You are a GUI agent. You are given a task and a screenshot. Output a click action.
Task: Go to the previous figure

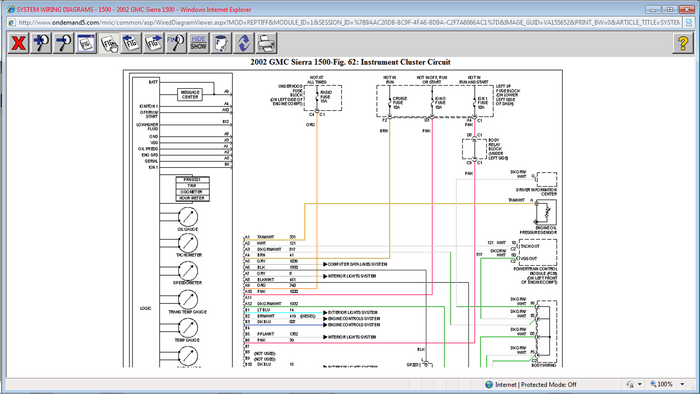(131, 43)
